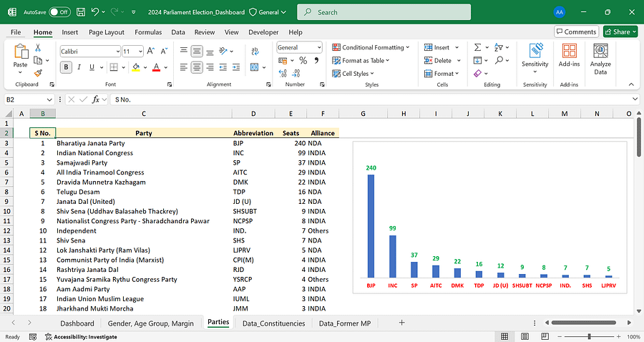Toggle Middle Align vertical alignment
Image resolution: width=644 pixels, height=342 pixels.
click(197, 51)
